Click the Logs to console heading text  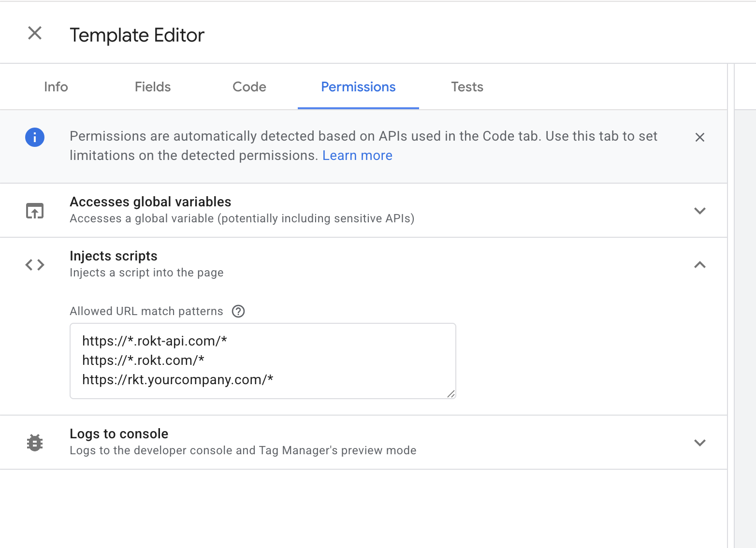pos(119,434)
